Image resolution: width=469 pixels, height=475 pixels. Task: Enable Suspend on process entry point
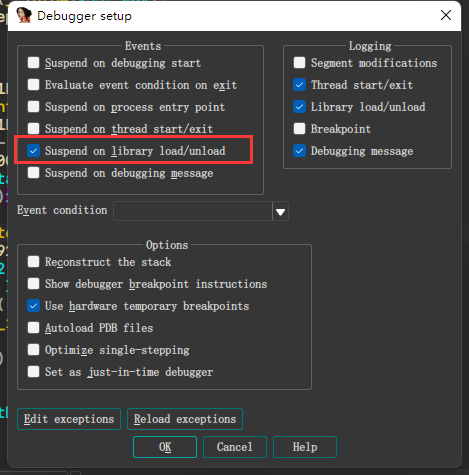33,106
